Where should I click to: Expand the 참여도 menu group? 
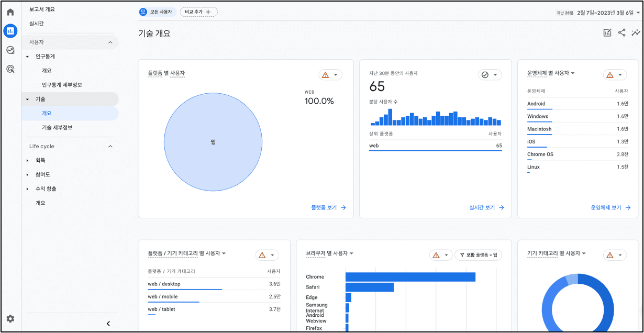click(27, 174)
